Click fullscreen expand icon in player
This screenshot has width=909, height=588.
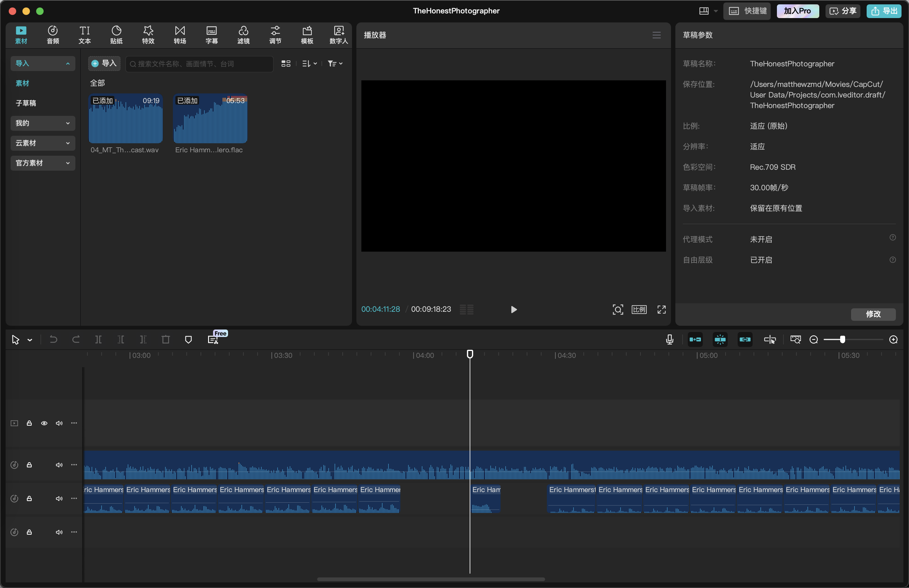tap(661, 309)
